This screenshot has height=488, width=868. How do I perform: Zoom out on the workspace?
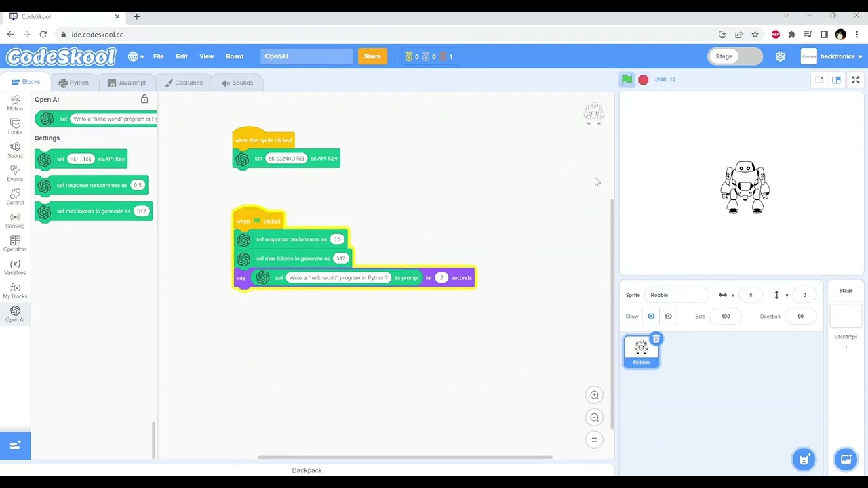click(594, 418)
